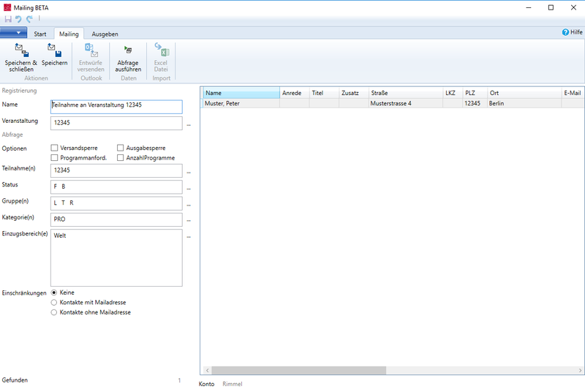Select Kontakte mit Mailadresse option
The height and width of the screenshot is (392, 585).
(54, 303)
